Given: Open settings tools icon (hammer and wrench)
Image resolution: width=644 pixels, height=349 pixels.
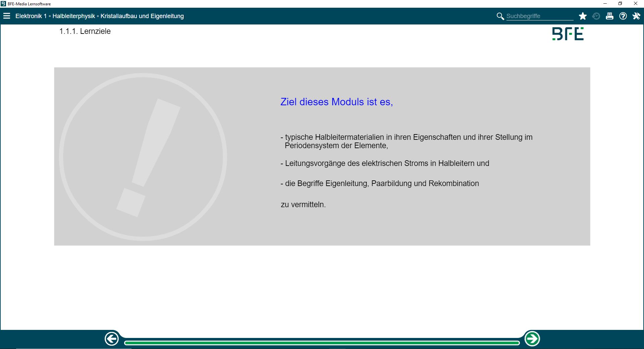Looking at the screenshot, I should click(x=636, y=16).
